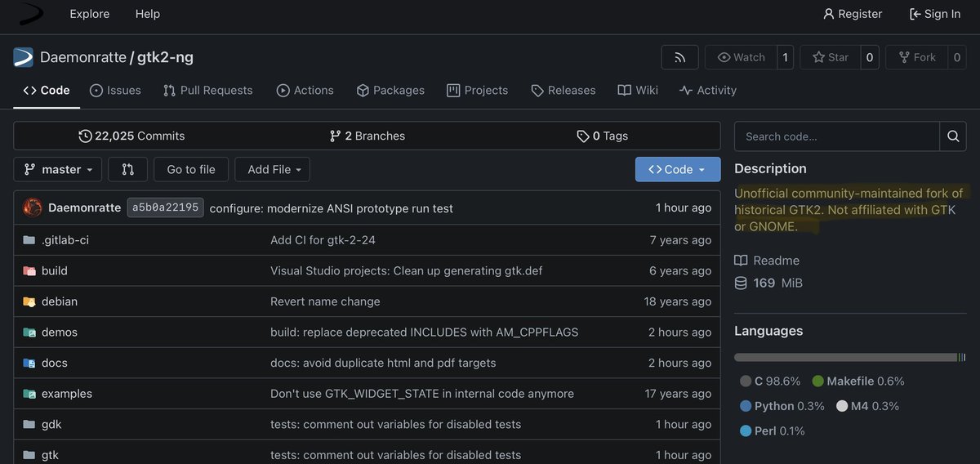Click the stars count next to Star
The height and width of the screenshot is (464, 980).
870,57
